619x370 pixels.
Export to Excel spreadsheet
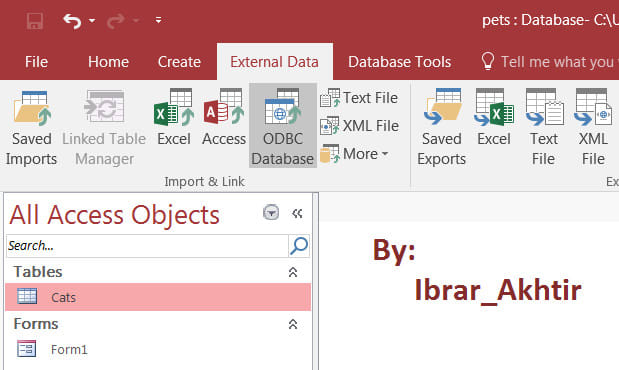[493, 118]
